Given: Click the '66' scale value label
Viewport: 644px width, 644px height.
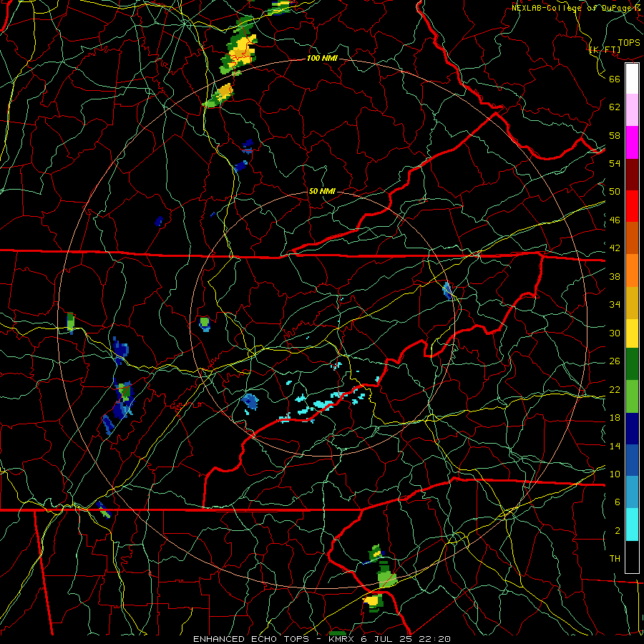Looking at the screenshot, I should click(615, 79).
